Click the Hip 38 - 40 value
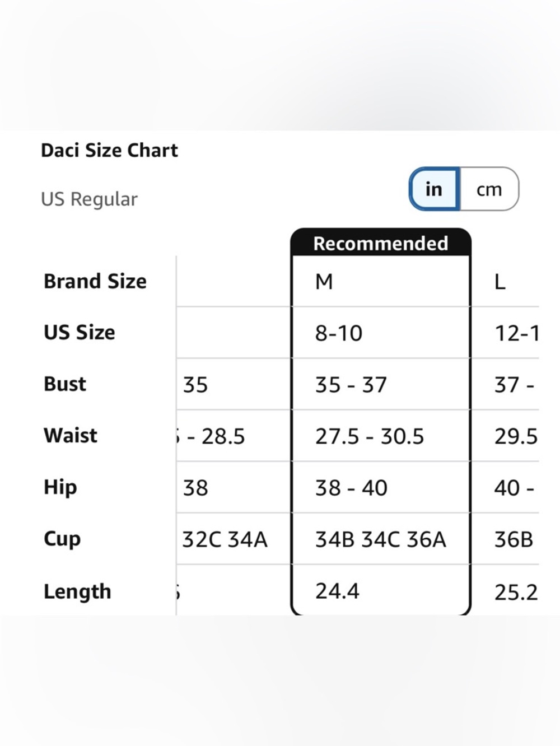 [351, 488]
